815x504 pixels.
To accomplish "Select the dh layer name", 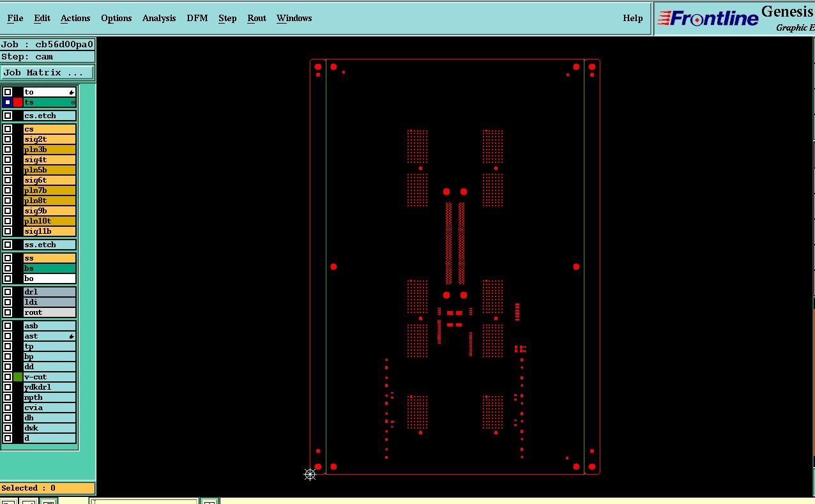I will point(50,418).
